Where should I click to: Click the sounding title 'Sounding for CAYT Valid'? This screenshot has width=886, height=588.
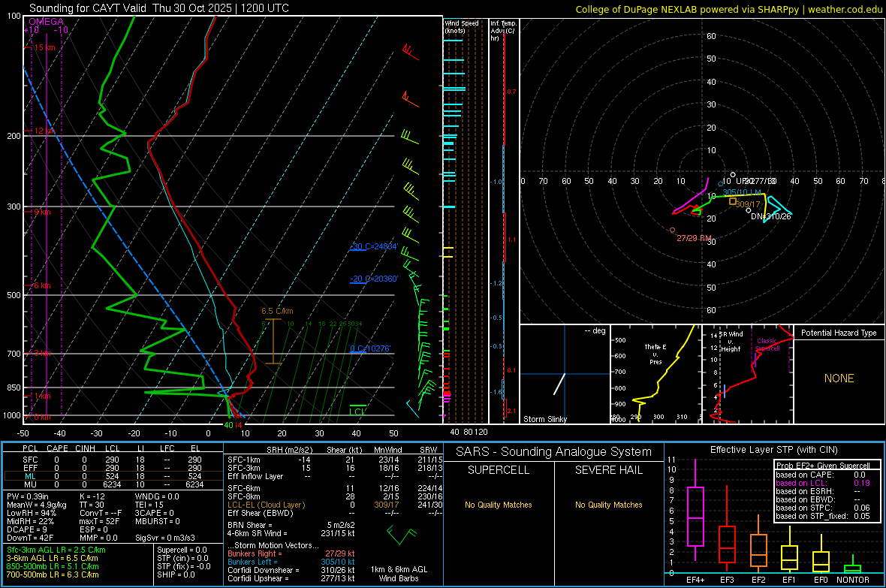click(x=89, y=8)
